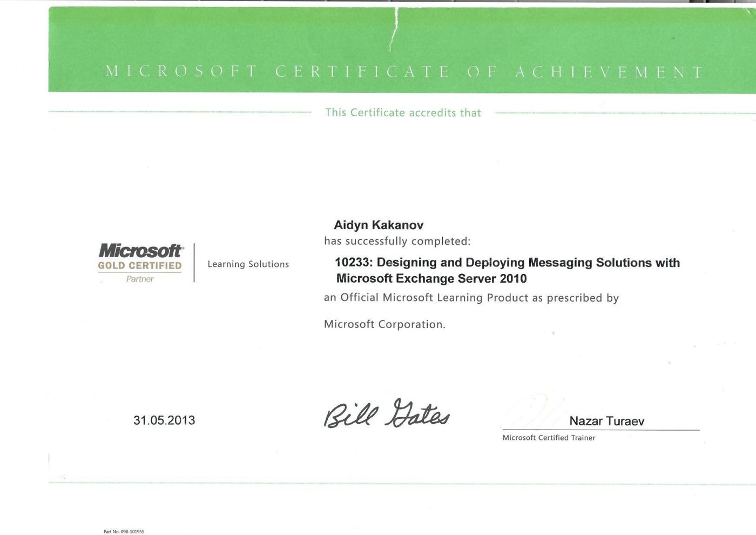Click the Microsoft logo wordmark
This screenshot has width=756, height=535.
(x=140, y=251)
